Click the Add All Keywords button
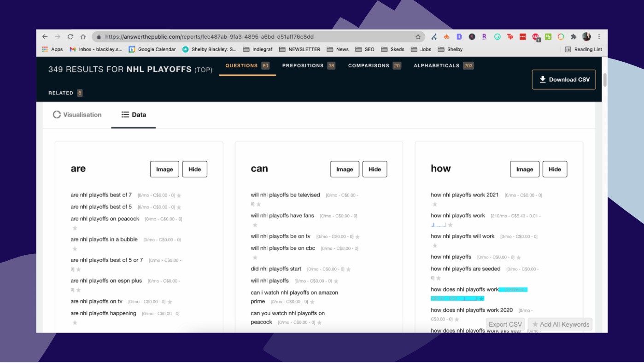Screen dimensions: 644x363 tap(560, 324)
